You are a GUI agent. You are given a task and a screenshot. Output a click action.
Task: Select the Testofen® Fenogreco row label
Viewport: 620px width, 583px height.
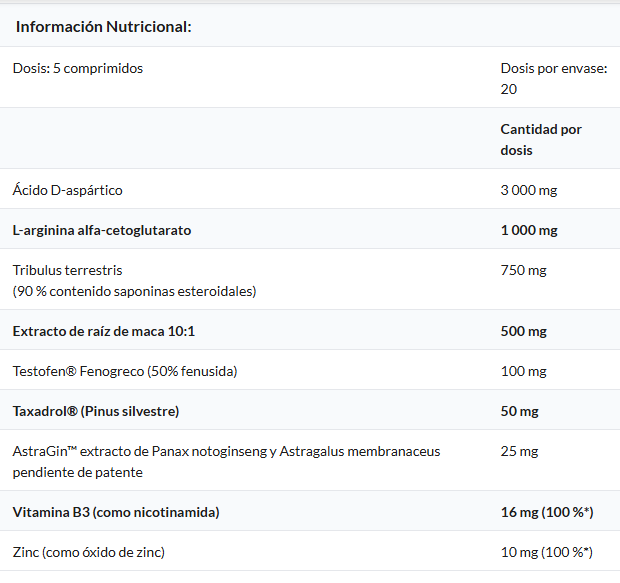click(x=125, y=371)
